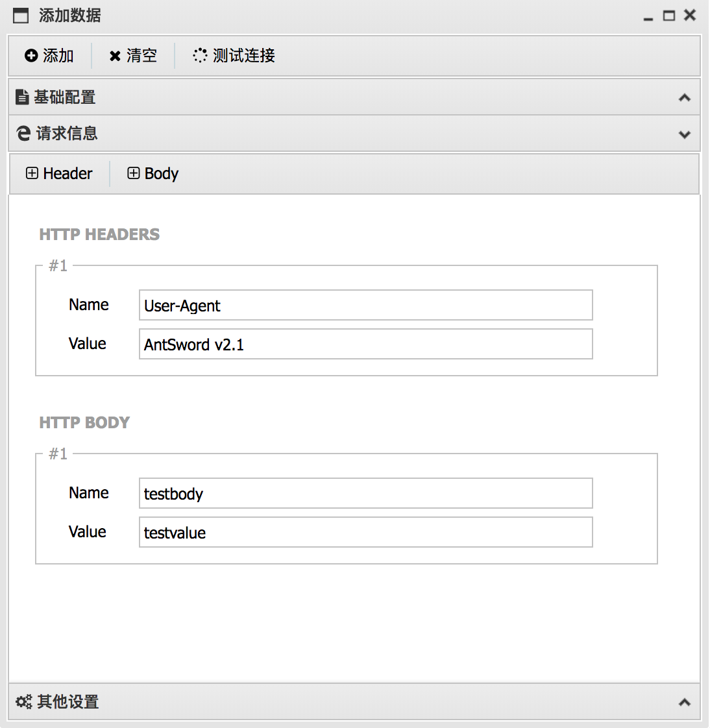This screenshot has width=710, height=728.
Task: Select the 请求信息 accordion header
Action: (354, 134)
